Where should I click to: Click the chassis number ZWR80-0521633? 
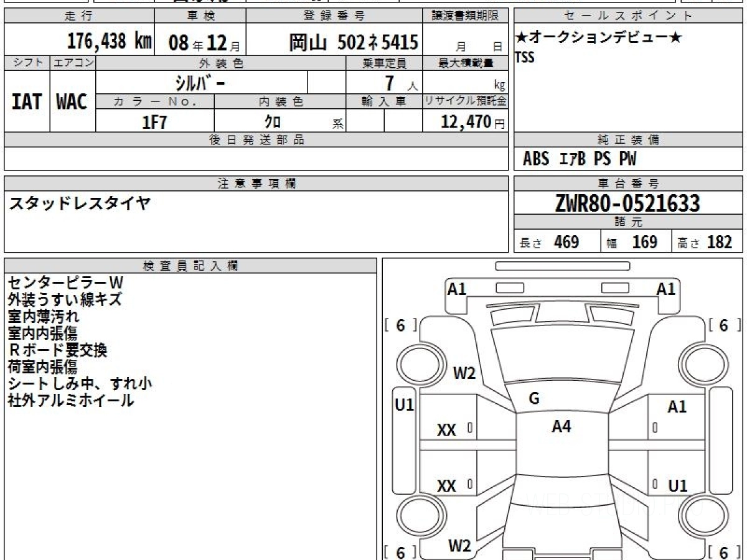627,203
